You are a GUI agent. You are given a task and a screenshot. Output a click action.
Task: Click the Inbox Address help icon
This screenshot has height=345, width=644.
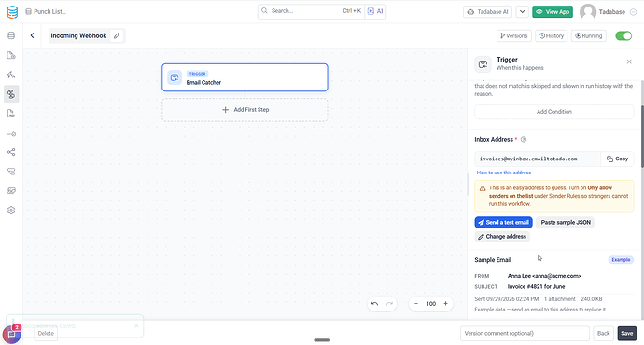click(524, 140)
